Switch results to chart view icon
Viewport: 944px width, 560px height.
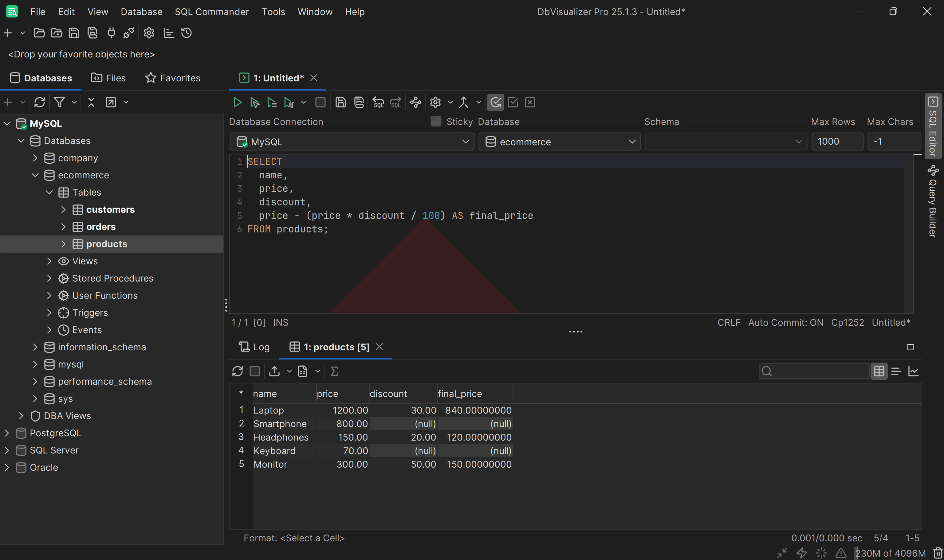(913, 371)
